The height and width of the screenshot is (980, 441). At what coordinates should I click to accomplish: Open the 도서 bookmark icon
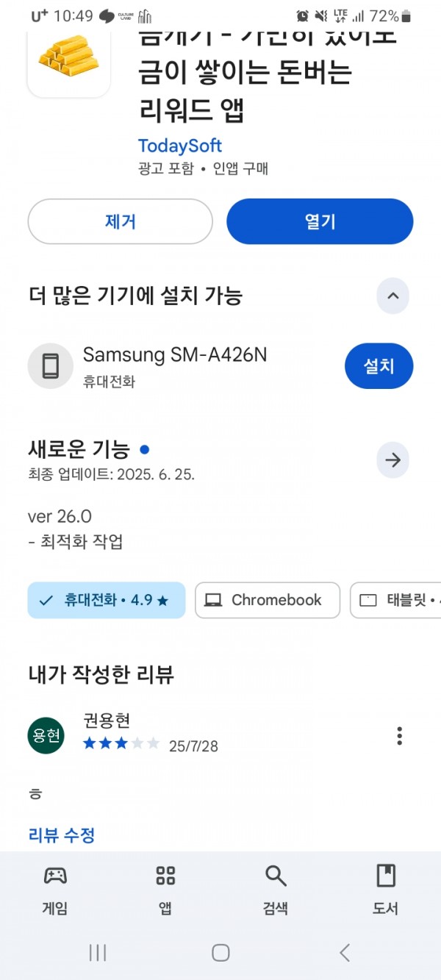[x=386, y=876]
